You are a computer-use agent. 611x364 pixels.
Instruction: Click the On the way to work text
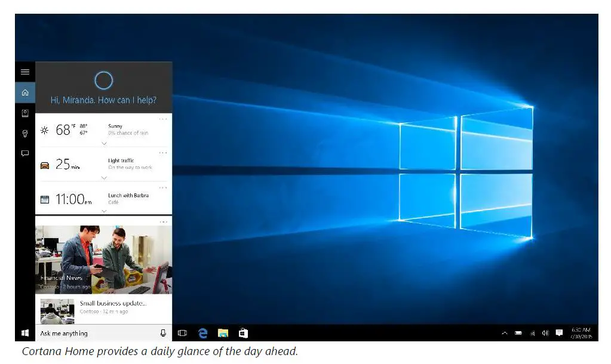click(x=130, y=168)
